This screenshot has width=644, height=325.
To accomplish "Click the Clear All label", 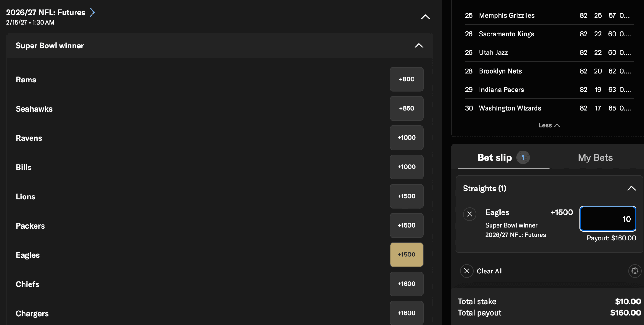I will pyautogui.click(x=490, y=271).
